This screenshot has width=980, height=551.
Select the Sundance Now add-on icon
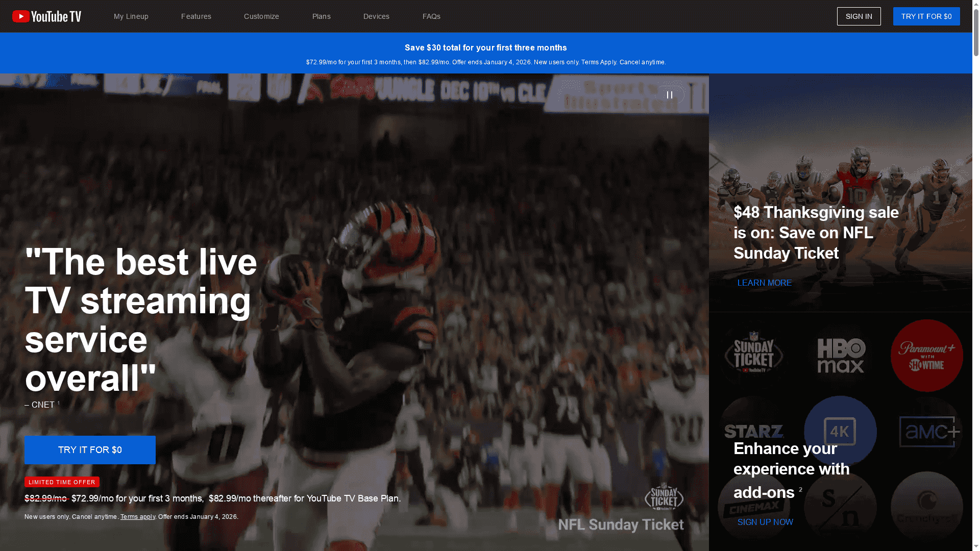pyautogui.click(x=841, y=506)
